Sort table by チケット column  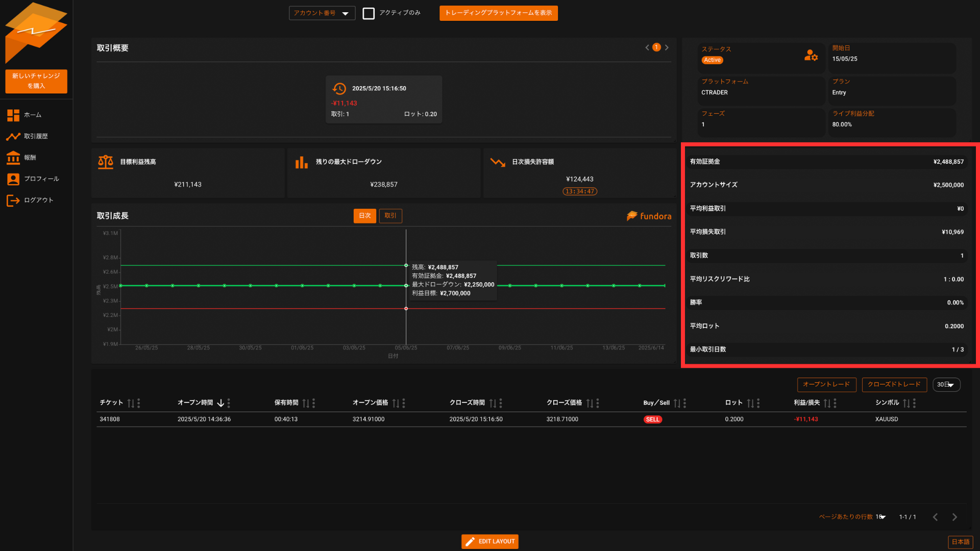(x=131, y=403)
